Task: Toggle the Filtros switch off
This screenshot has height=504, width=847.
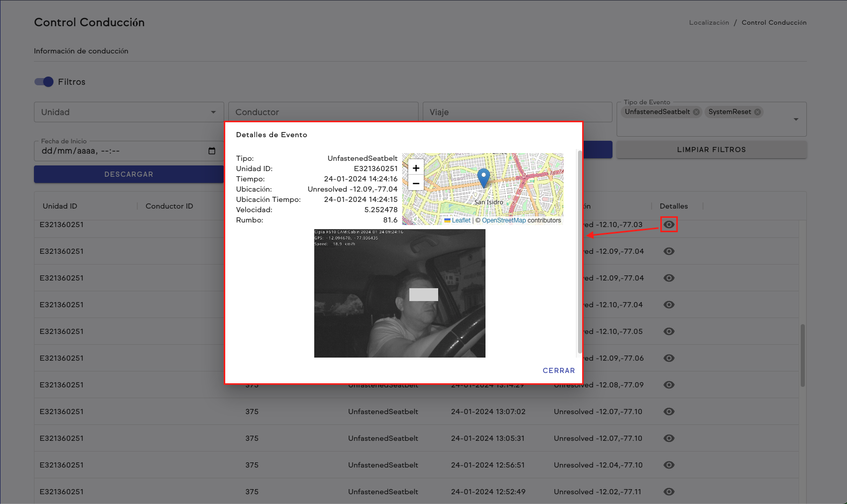Action: [x=44, y=82]
